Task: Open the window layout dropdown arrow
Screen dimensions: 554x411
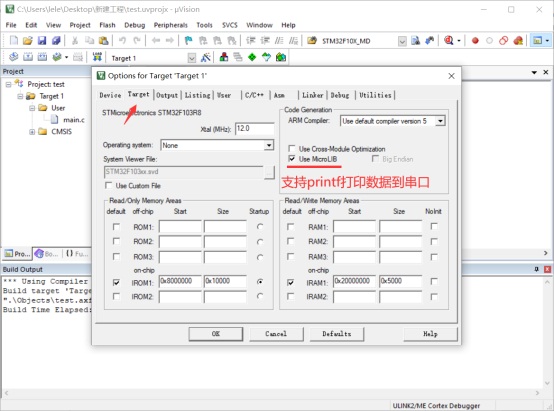Action: (x=547, y=41)
